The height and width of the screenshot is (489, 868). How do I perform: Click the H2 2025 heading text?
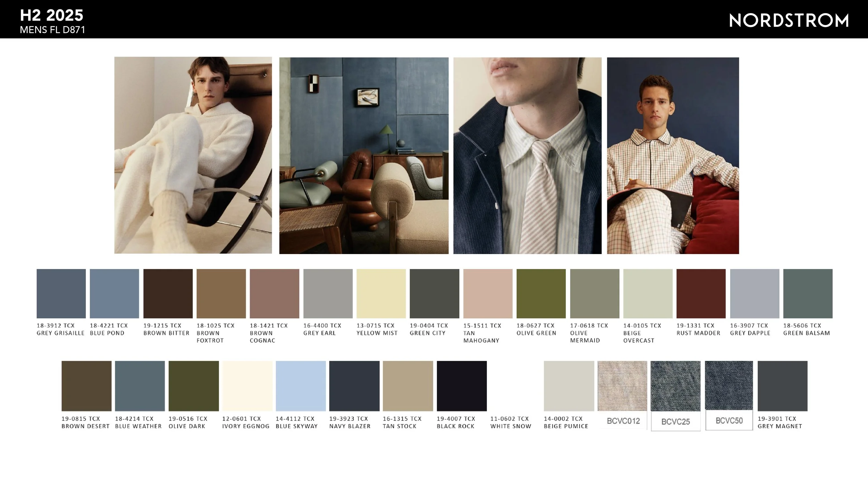click(51, 15)
